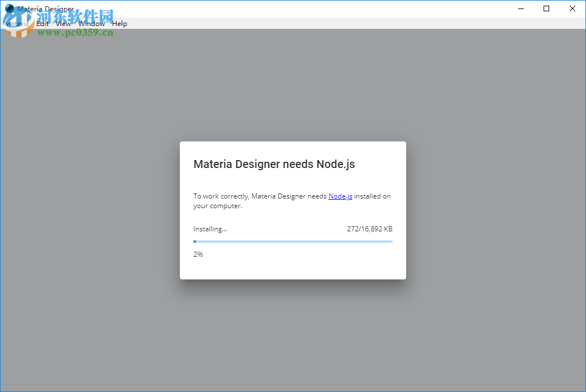Open the Edit menu
Image resolution: width=586 pixels, height=392 pixels.
click(42, 24)
